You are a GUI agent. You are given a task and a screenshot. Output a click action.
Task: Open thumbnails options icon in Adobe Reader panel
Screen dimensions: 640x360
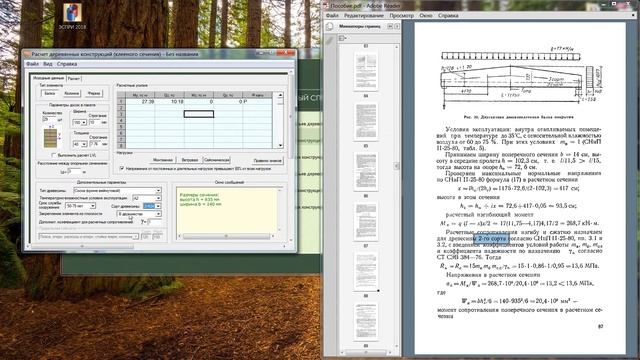pos(342,38)
